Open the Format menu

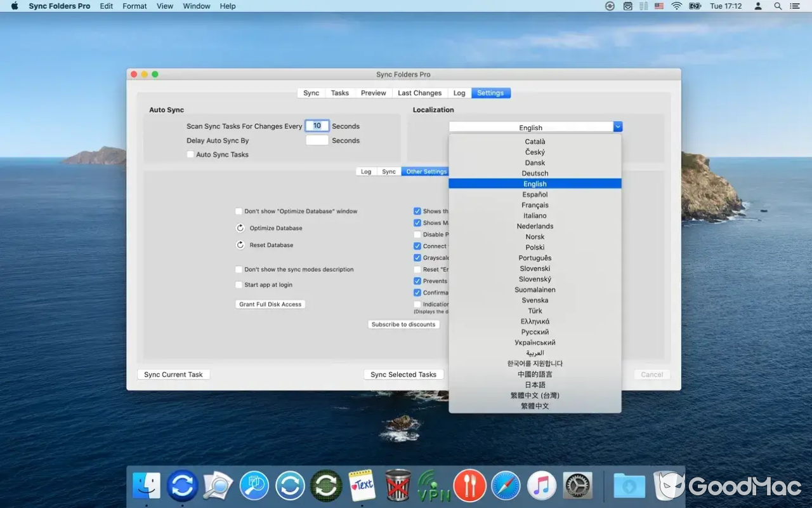point(134,6)
